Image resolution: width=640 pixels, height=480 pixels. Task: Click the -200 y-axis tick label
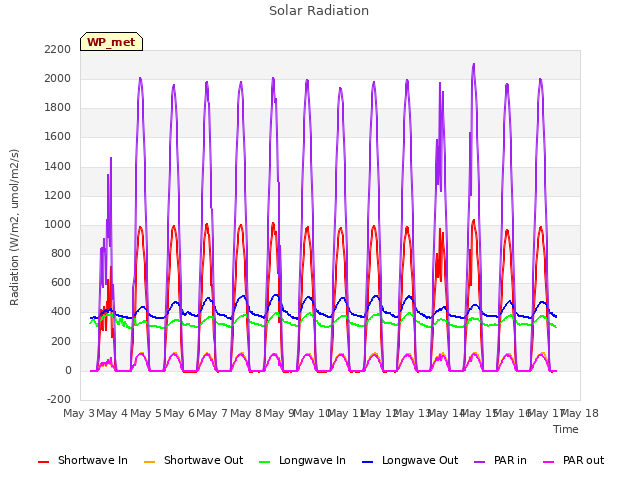(x=59, y=399)
